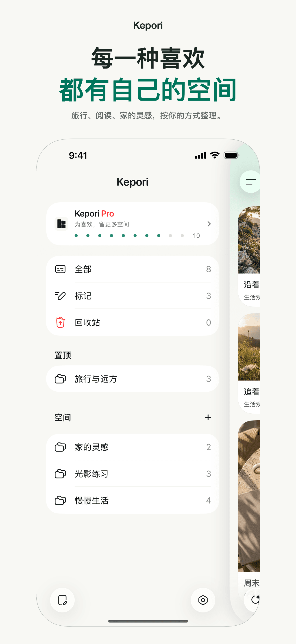Viewport: 296px width, 644px height.
Task: Click the red 回收站 trash icon
Action: pos(60,322)
